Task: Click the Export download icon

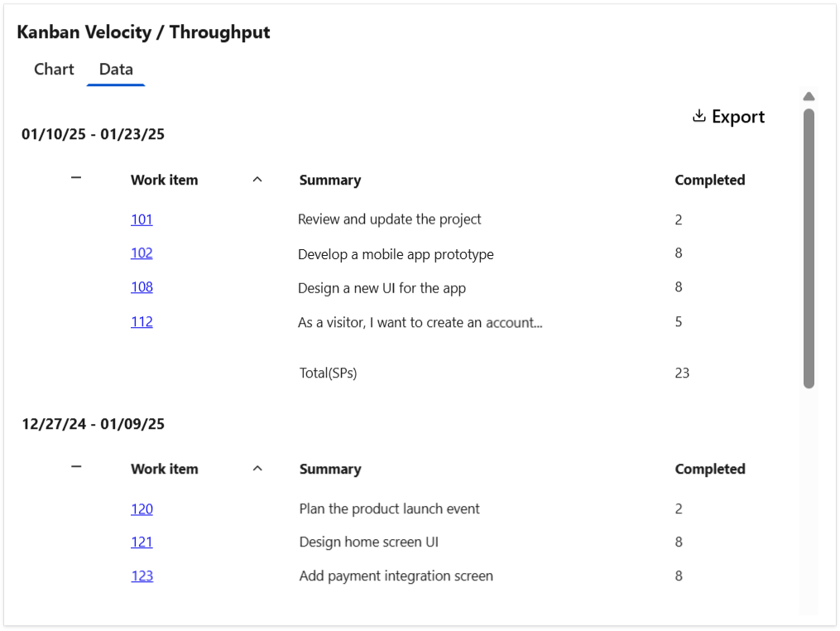Action: [x=699, y=116]
